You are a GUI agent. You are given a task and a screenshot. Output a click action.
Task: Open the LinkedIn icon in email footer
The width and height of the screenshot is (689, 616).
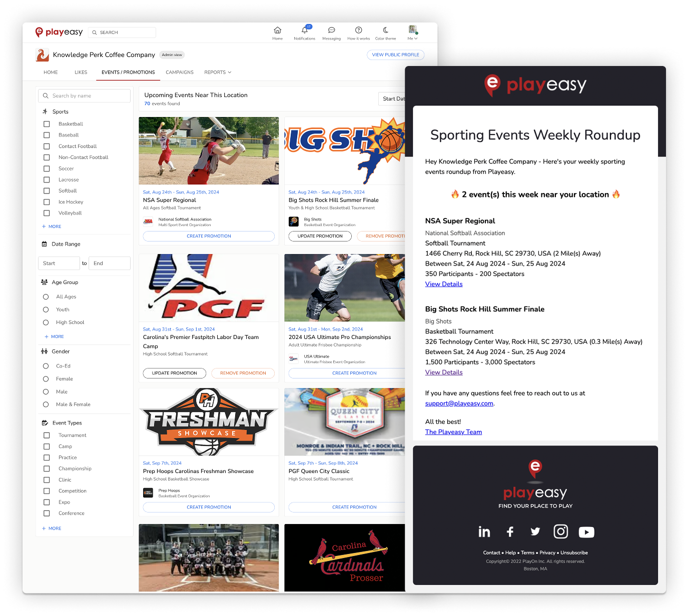click(484, 532)
